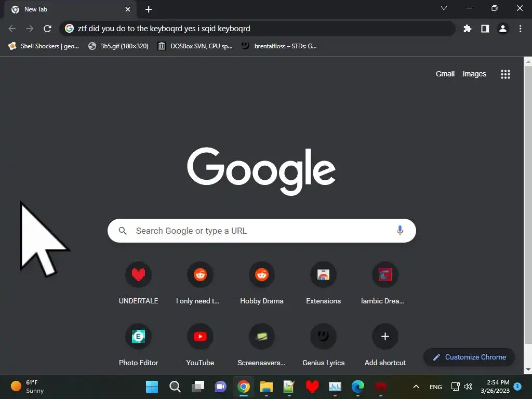Open the Chat app on taskbar
The height and width of the screenshot is (399, 532).
tap(220, 387)
